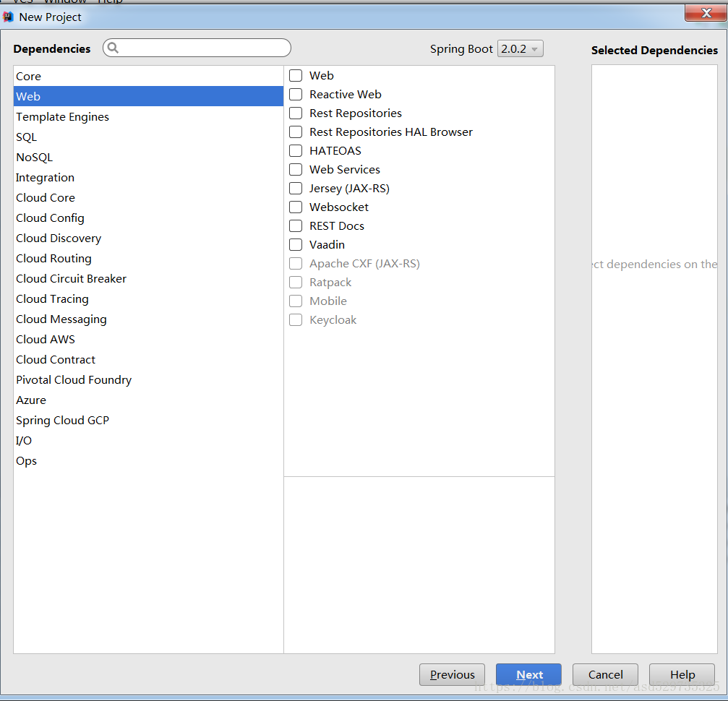This screenshot has height=701, width=728.
Task: Select the Cloud Config category
Action: click(x=148, y=218)
